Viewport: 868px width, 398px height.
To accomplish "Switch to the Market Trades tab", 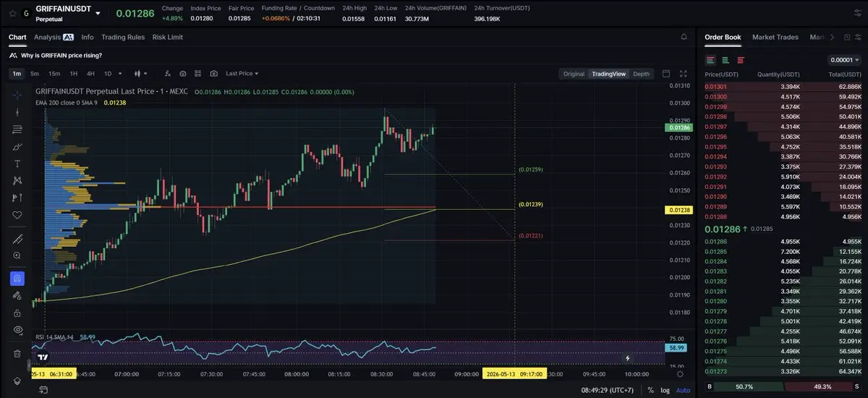I will [x=775, y=37].
